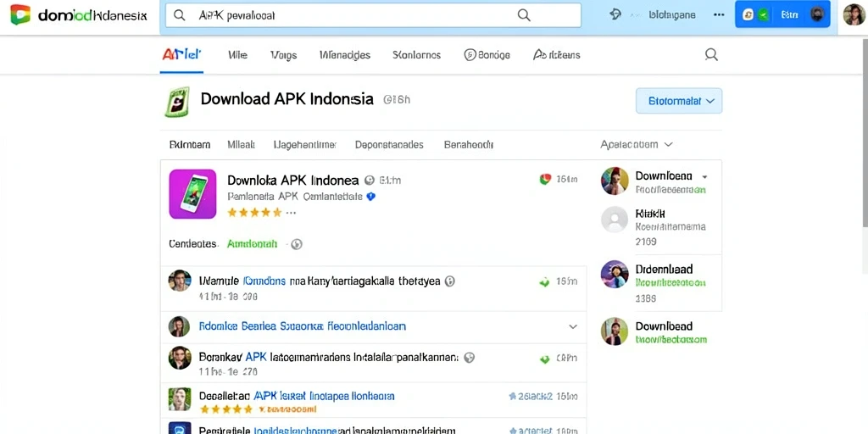Open the green 'Amdonah' link

[x=252, y=243]
